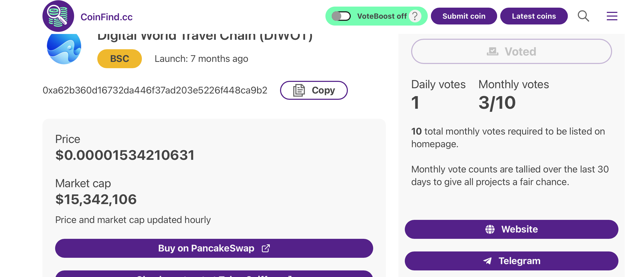Click the Submit coin button
The height and width of the screenshot is (277, 644).
(x=464, y=16)
